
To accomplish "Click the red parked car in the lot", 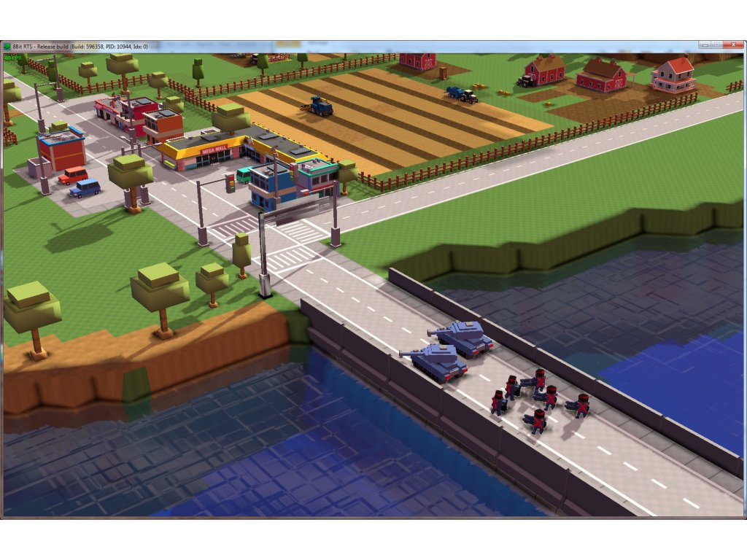I will click(x=73, y=175).
